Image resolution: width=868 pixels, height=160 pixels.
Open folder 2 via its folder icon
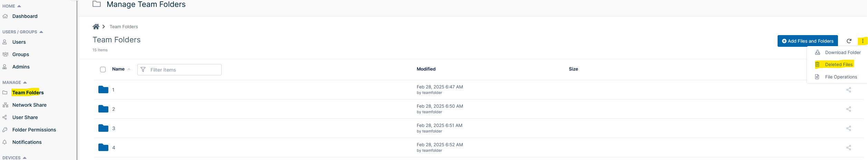pyautogui.click(x=103, y=109)
